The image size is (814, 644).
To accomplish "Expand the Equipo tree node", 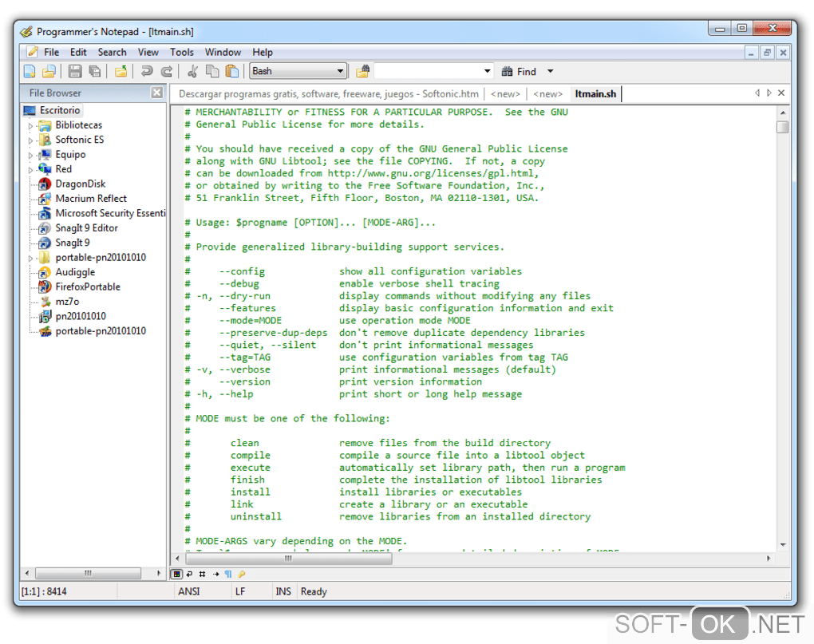I will tap(30, 155).
